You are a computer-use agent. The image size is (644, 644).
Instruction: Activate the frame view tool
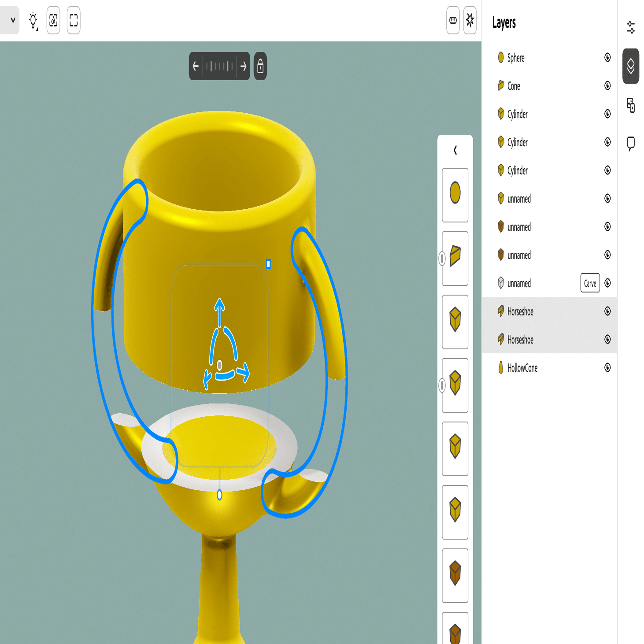(x=73, y=20)
